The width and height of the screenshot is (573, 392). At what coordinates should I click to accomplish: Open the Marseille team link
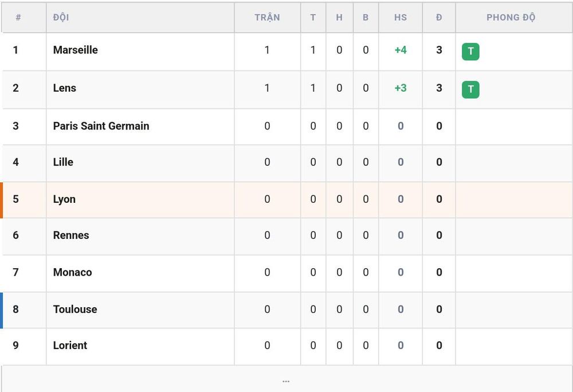pos(75,50)
